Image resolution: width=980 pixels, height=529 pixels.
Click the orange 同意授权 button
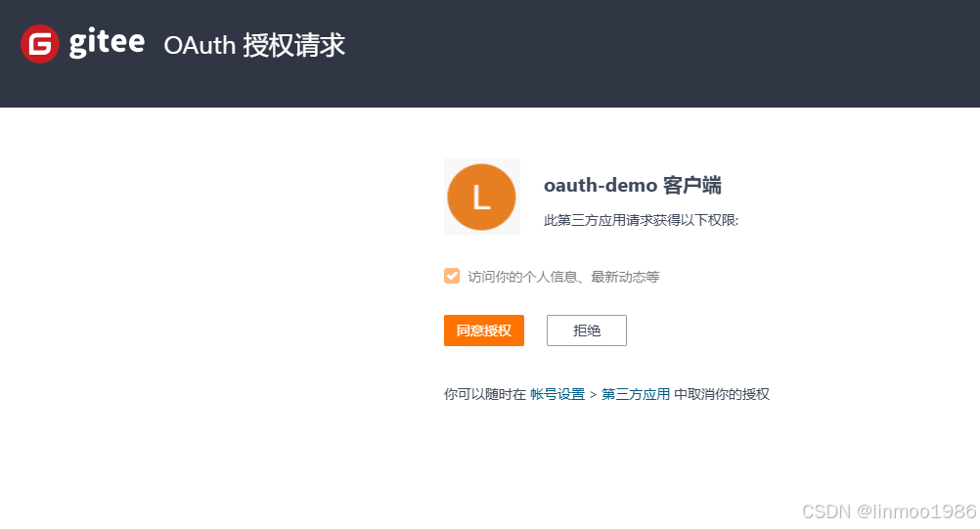(484, 331)
